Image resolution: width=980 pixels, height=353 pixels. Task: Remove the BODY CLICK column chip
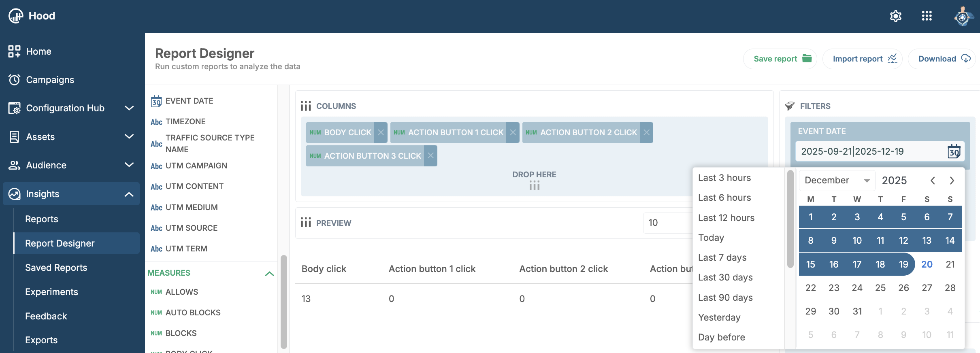tap(381, 133)
